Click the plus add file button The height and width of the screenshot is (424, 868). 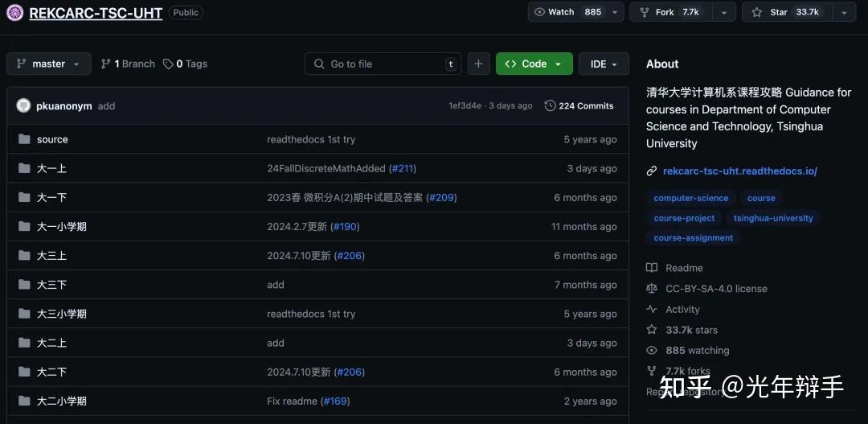tap(478, 64)
